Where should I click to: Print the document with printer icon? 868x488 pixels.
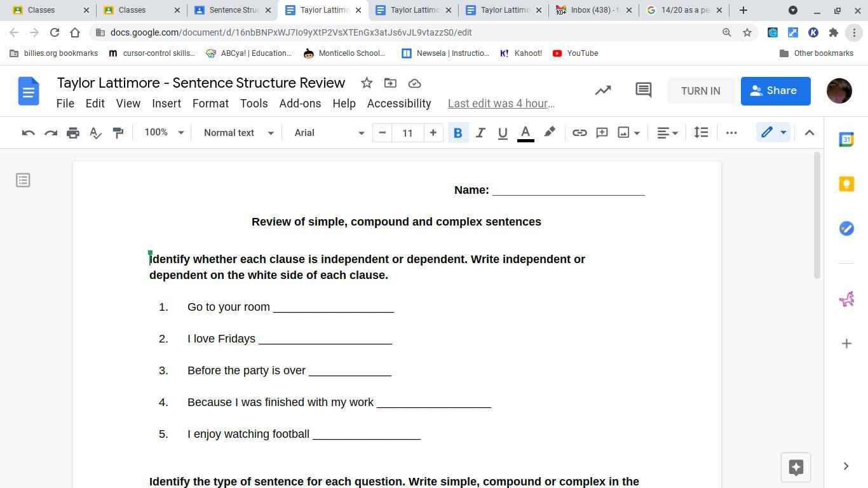click(73, 133)
